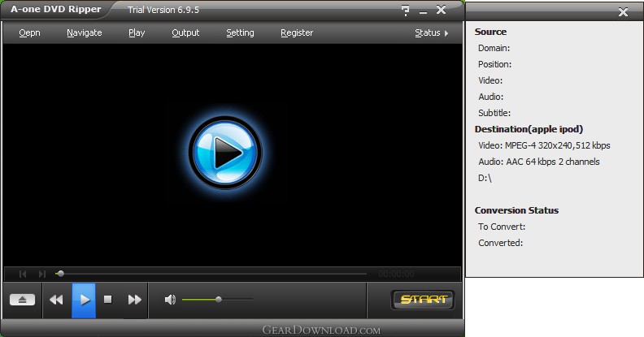This screenshot has width=644, height=337.
Task: Click the Position: label
Action: point(494,64)
